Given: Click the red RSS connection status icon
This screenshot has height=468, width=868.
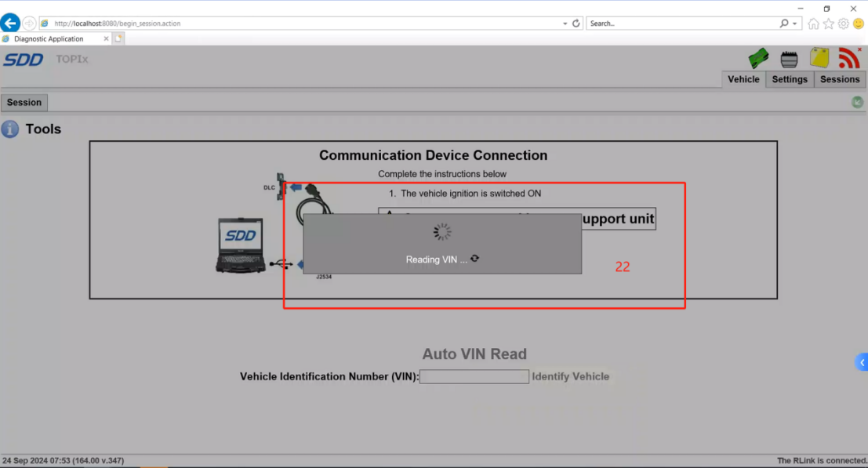Looking at the screenshot, I should [848, 58].
